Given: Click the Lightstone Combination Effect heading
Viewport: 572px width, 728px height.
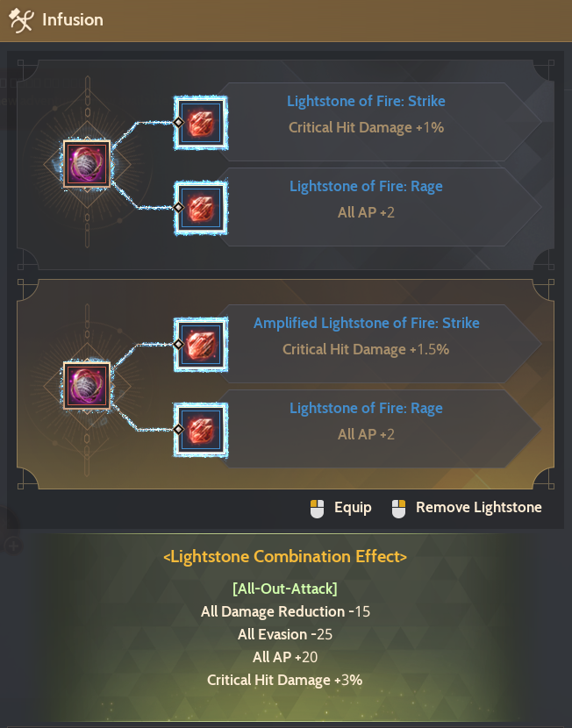Looking at the screenshot, I should click(285, 556).
